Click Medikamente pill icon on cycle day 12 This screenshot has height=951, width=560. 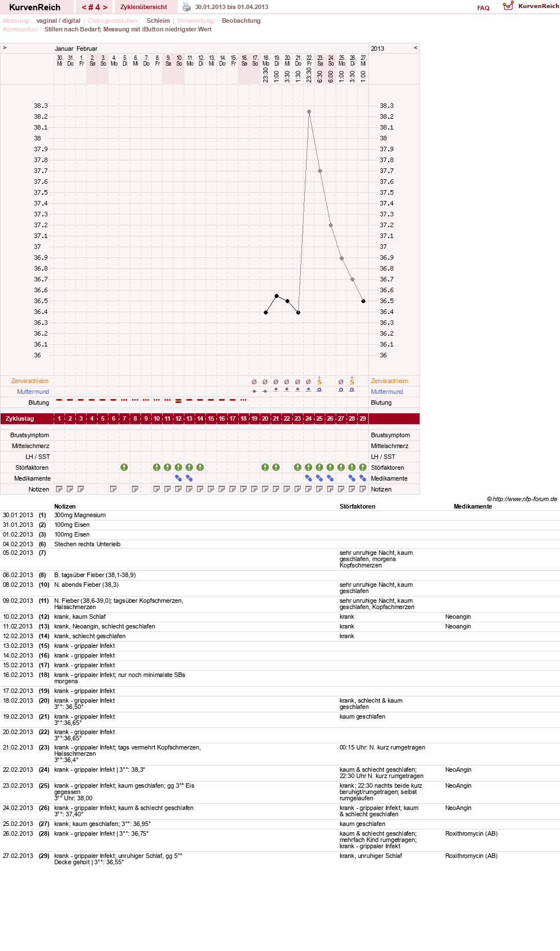179,478
